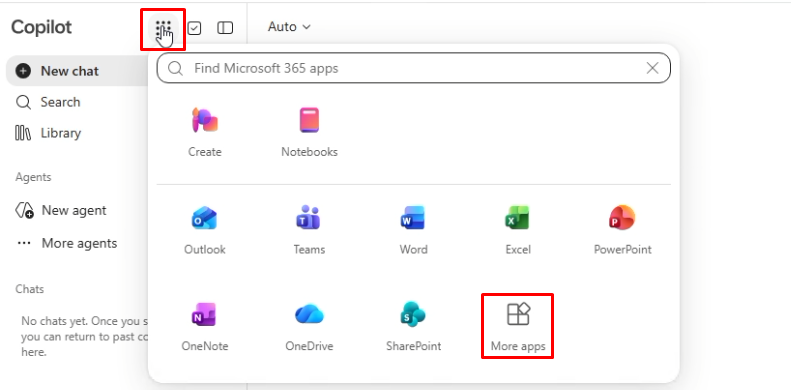
Task: Click the search magnifier in app finder
Action: click(175, 68)
